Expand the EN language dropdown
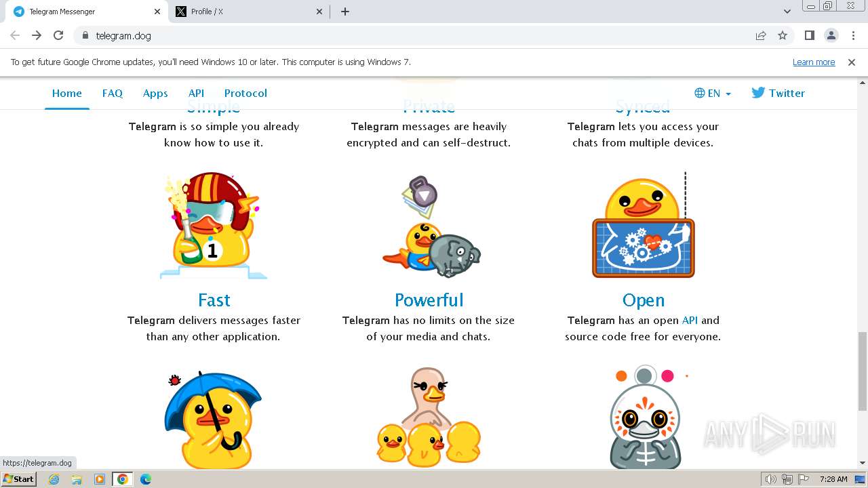This screenshot has height=488, width=868. click(713, 93)
